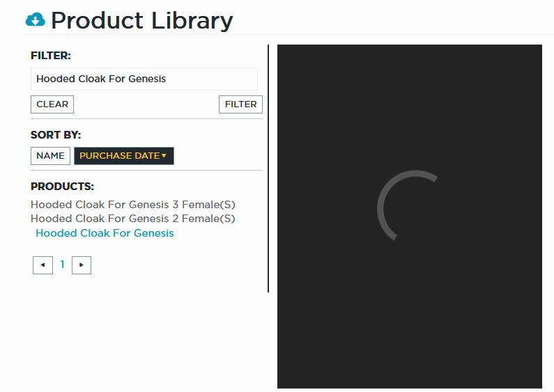Open the highlighted Hooded Cloak For Genesis link
554x392 pixels.
(x=105, y=233)
